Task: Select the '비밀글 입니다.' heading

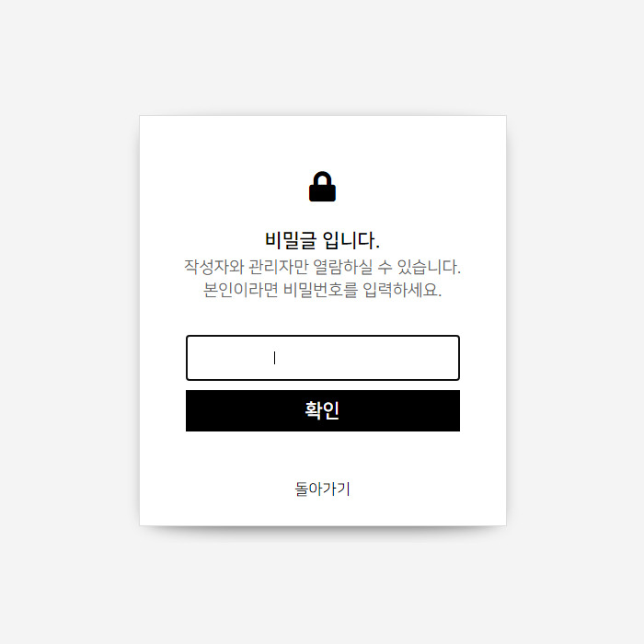Action: tap(322, 240)
